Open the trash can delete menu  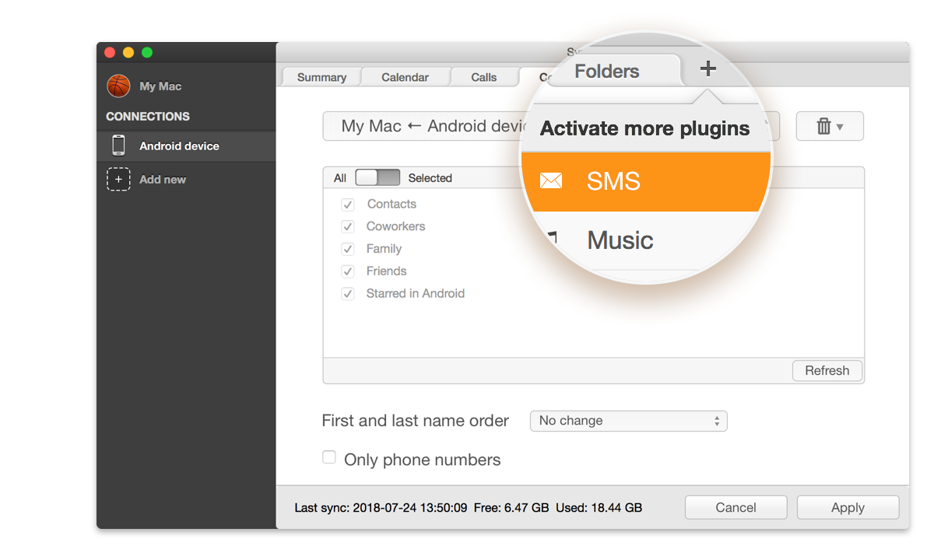[x=830, y=126]
